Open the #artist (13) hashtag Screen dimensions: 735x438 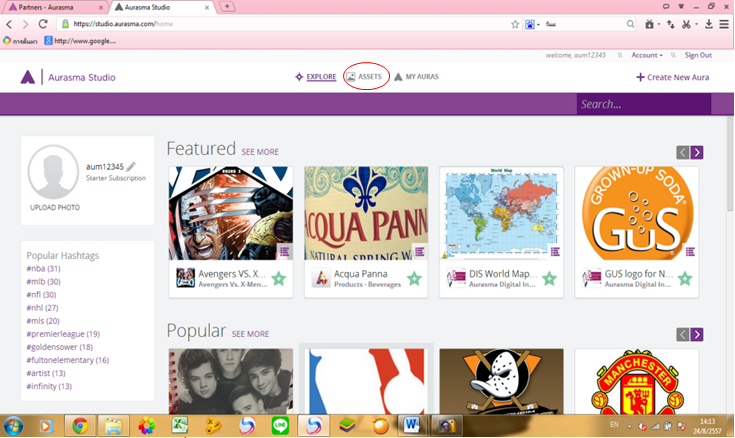(x=45, y=373)
